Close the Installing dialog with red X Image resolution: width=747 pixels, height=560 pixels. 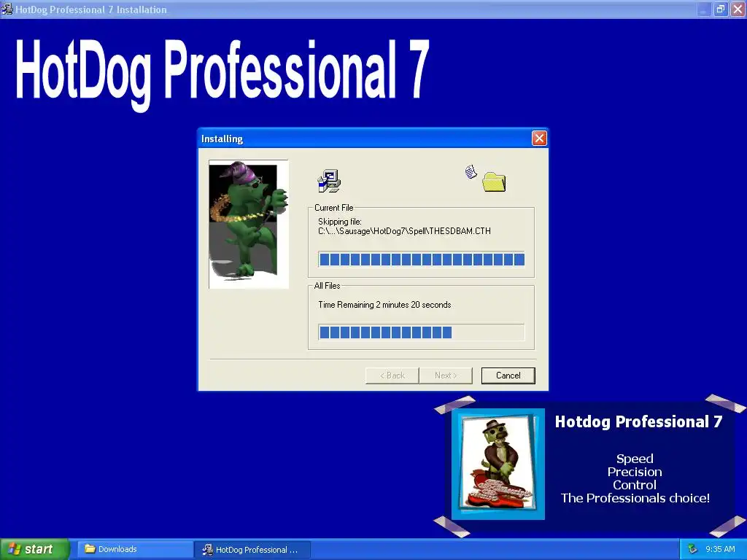(539, 139)
